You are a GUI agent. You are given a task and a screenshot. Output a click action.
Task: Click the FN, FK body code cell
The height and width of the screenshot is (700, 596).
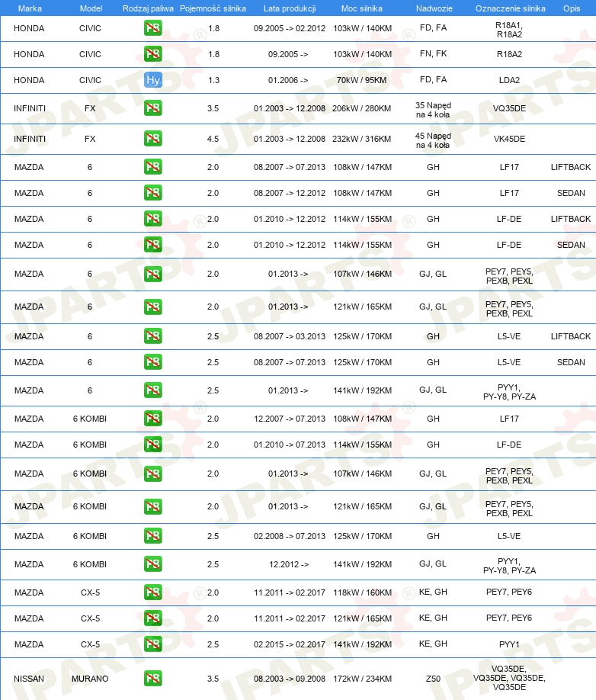(433, 53)
